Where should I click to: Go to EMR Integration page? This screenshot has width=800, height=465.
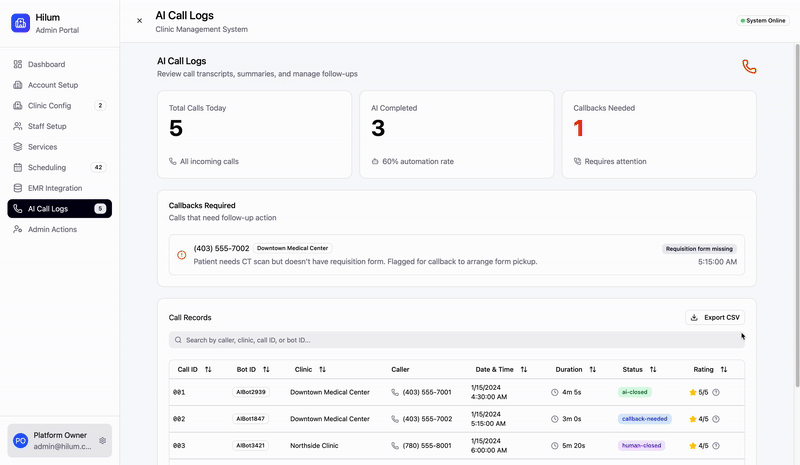click(54, 188)
